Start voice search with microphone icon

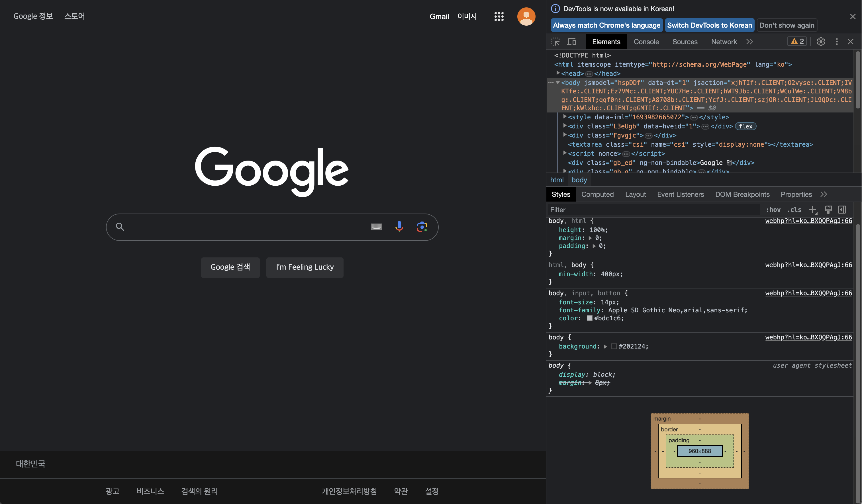point(399,227)
